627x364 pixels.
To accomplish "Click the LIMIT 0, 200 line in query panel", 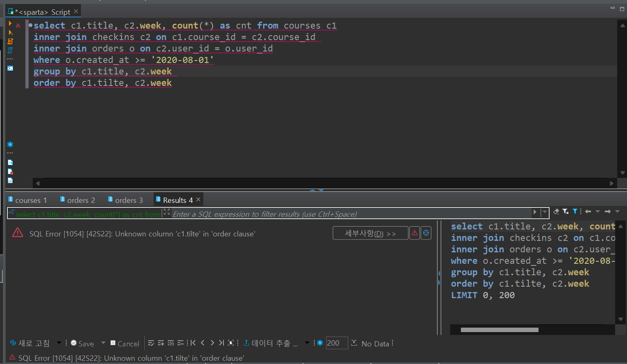I will (483, 295).
